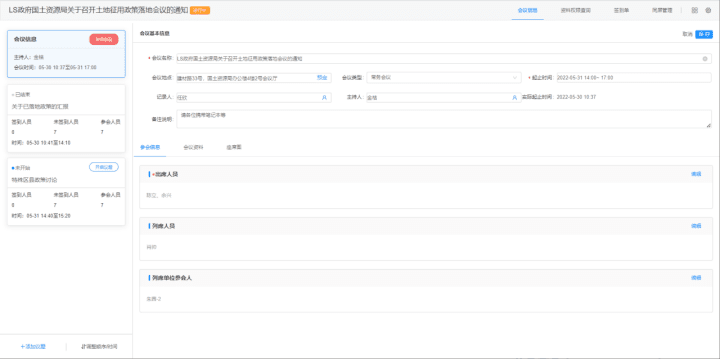
Task: Pick a recorder via 记录人 person icon
Action: click(324, 97)
